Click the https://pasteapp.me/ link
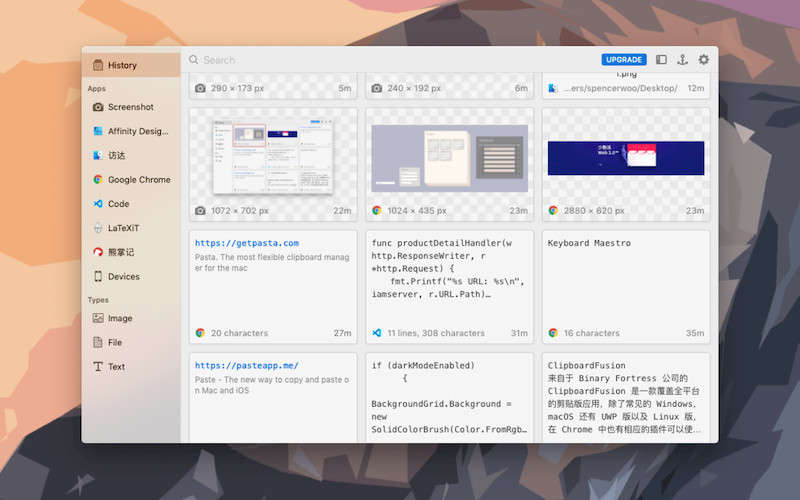Image resolution: width=800 pixels, height=500 pixels. [x=247, y=365]
